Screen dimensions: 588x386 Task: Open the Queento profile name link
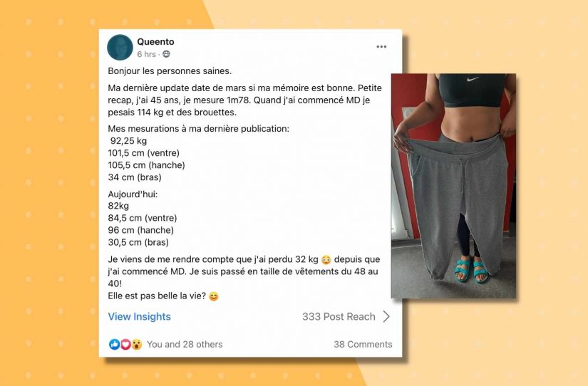click(155, 41)
